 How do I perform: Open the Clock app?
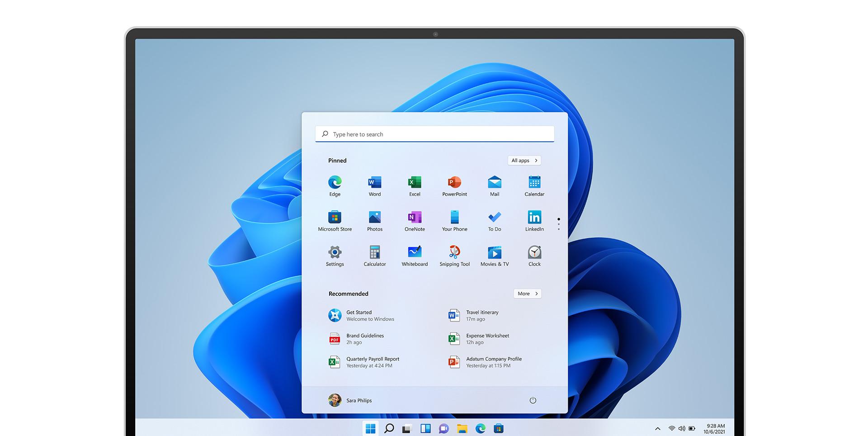pos(534,256)
